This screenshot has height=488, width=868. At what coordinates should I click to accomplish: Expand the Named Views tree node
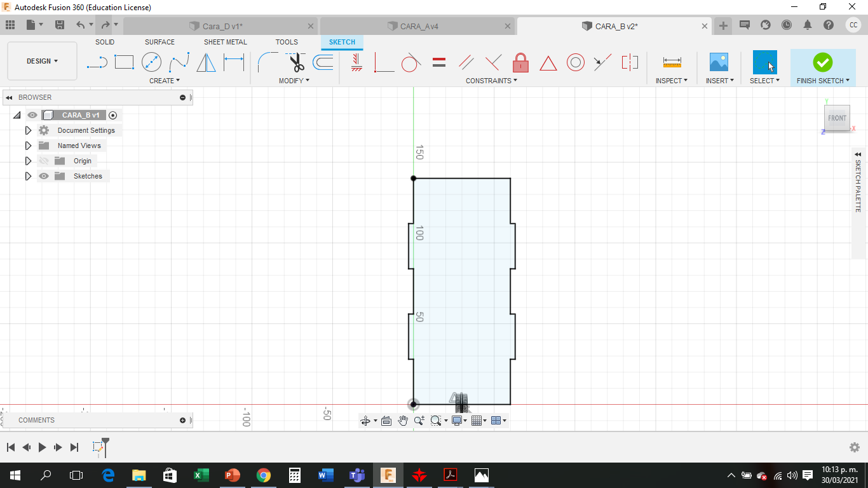click(28, 146)
